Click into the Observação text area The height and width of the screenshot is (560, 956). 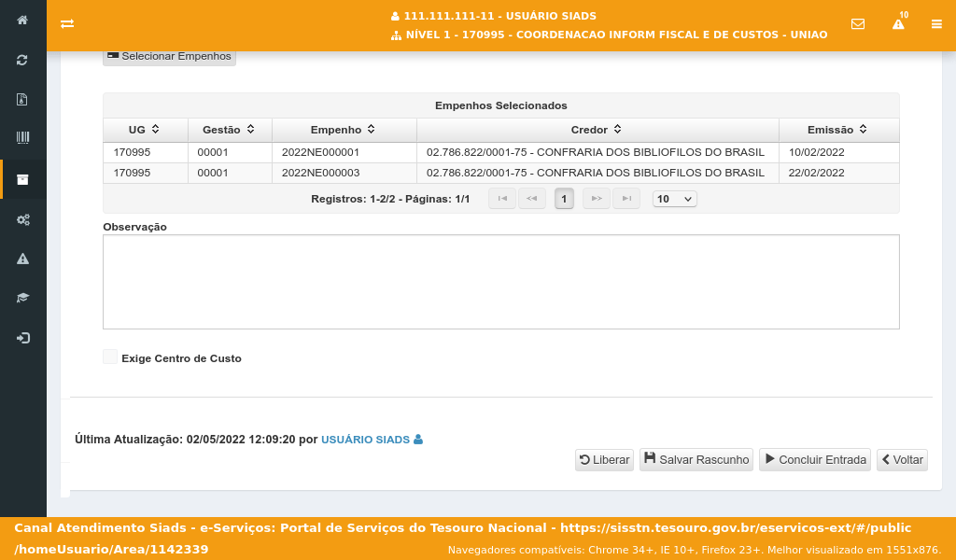501,282
